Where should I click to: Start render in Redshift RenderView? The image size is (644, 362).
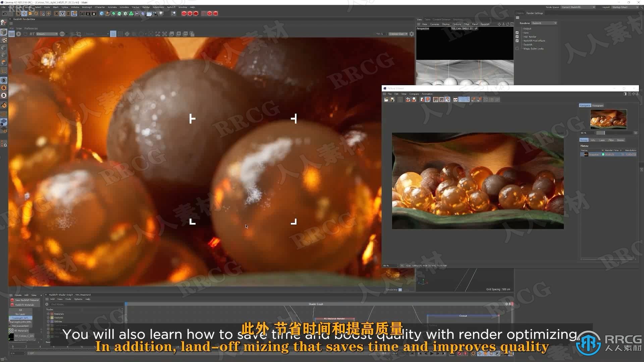[12, 34]
